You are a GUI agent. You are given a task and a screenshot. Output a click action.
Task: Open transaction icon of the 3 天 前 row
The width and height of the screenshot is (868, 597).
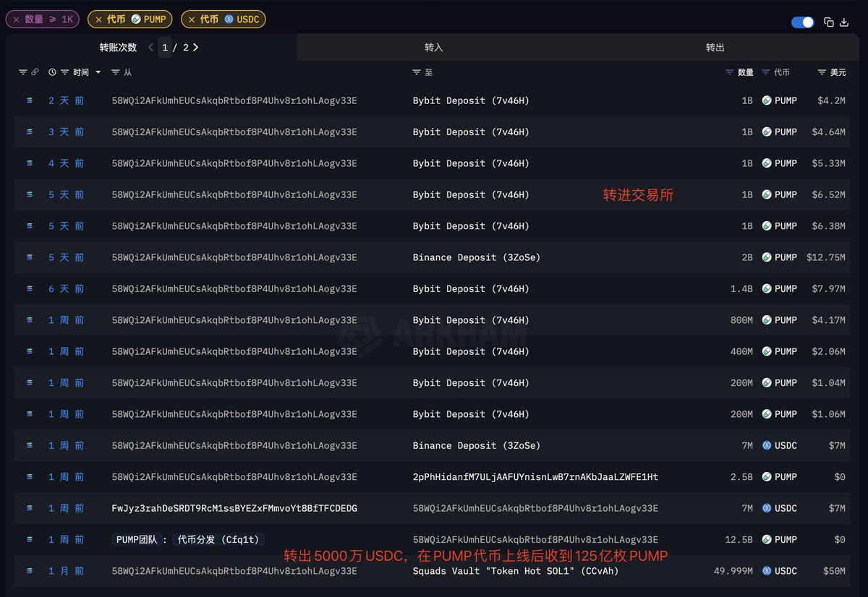pos(30,132)
